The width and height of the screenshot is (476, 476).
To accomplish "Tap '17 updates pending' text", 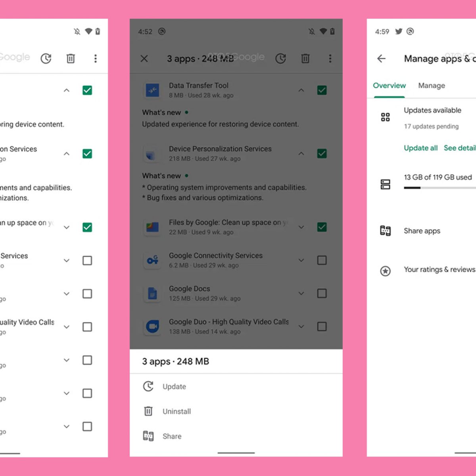I will [431, 127].
